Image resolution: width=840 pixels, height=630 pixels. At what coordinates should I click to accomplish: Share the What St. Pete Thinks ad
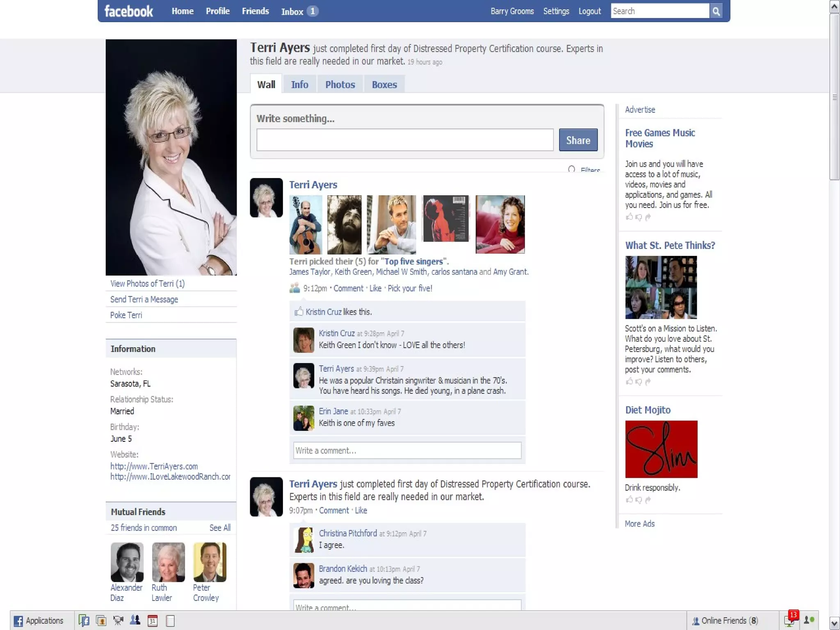[648, 382]
